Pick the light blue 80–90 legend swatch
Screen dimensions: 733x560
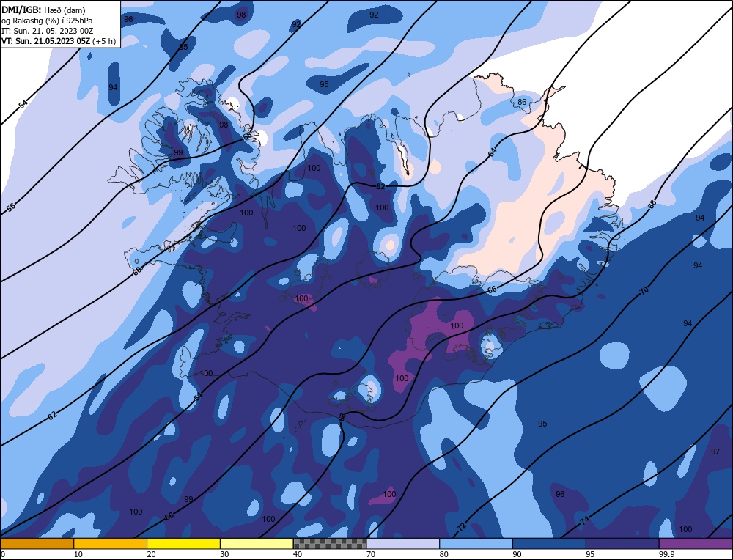point(476,544)
